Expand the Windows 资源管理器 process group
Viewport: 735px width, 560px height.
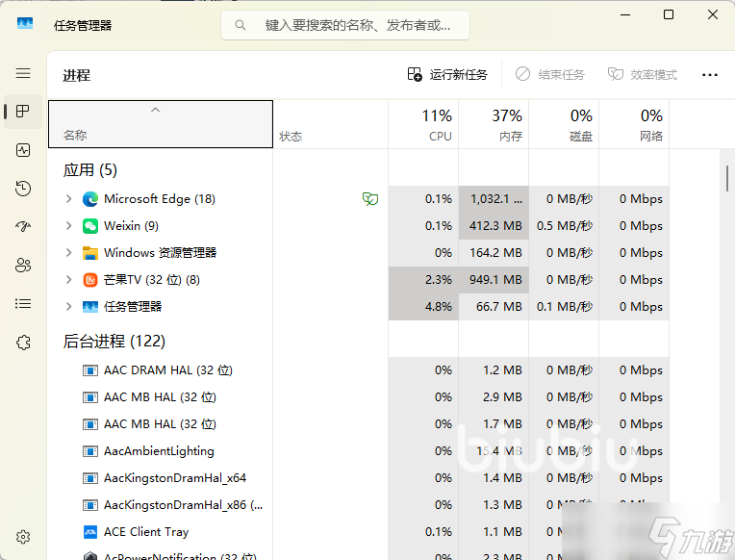[x=68, y=253]
